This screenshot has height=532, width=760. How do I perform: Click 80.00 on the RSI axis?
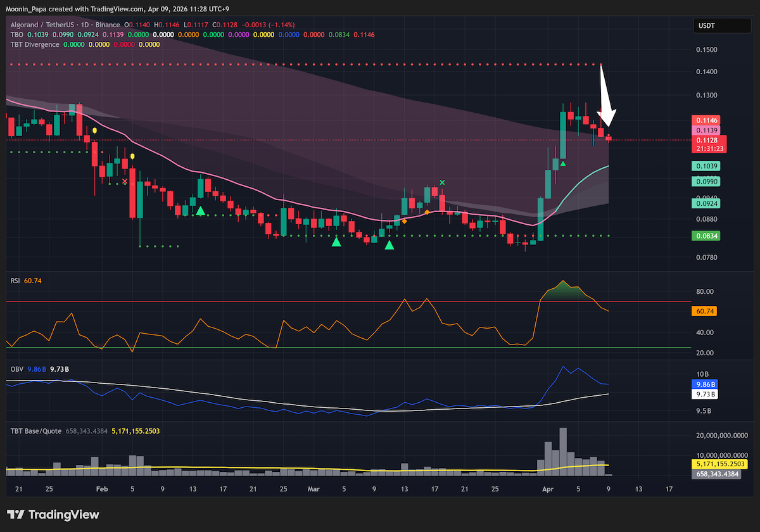pos(706,292)
